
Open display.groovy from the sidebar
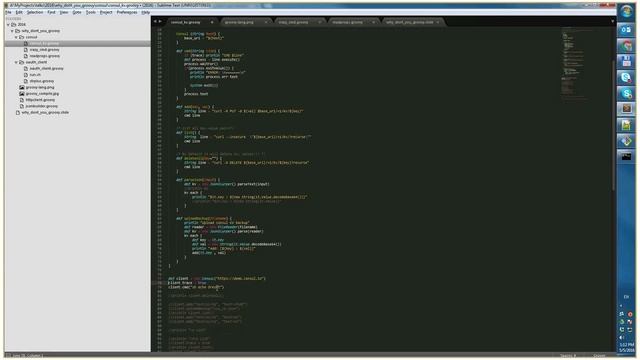point(42,81)
